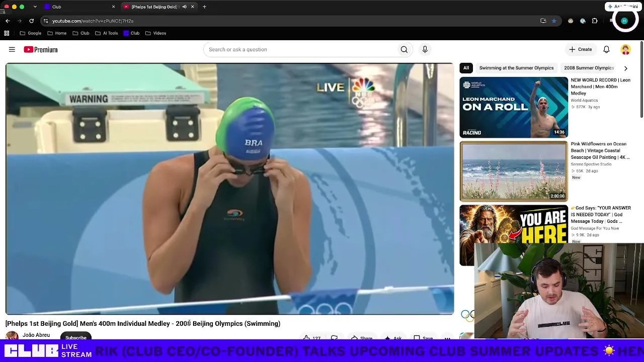644x362 pixels.
Task: Select the 2008 Summer Olympics chip
Action: click(589, 68)
